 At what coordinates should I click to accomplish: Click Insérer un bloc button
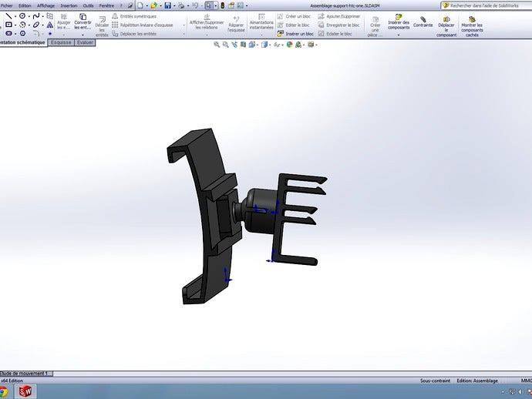click(x=295, y=34)
